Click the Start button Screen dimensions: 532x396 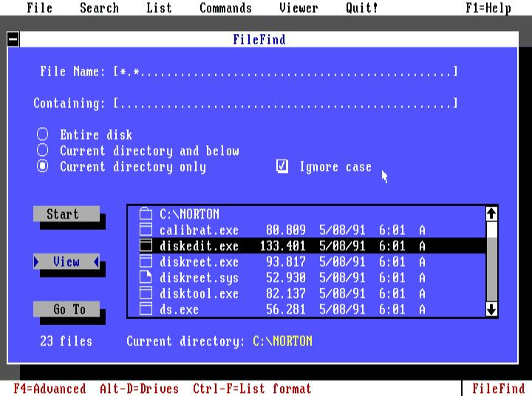point(66,214)
